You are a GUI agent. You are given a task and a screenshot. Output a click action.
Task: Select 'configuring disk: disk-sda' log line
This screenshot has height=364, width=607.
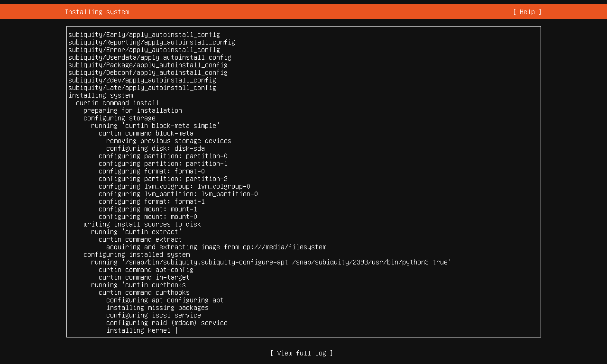tap(155, 148)
